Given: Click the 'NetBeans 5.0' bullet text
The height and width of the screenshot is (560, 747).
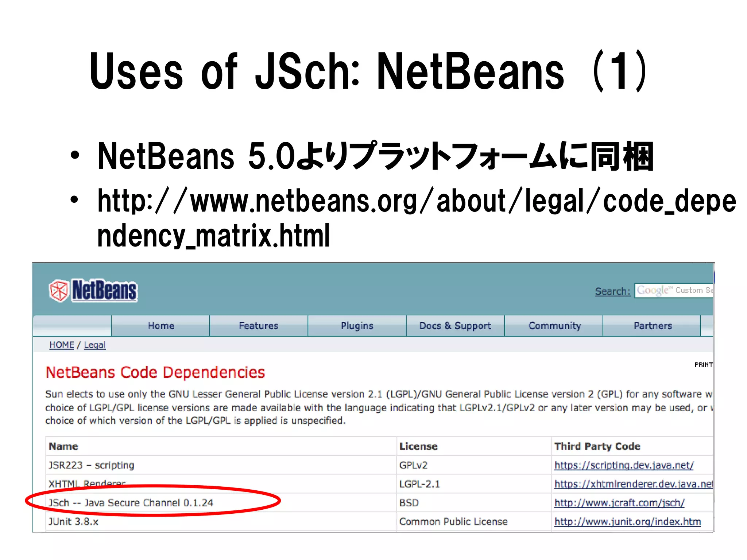Looking at the screenshot, I should [375, 156].
